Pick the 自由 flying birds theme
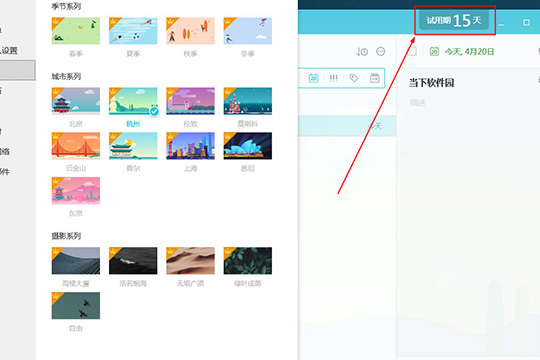 coord(76,306)
